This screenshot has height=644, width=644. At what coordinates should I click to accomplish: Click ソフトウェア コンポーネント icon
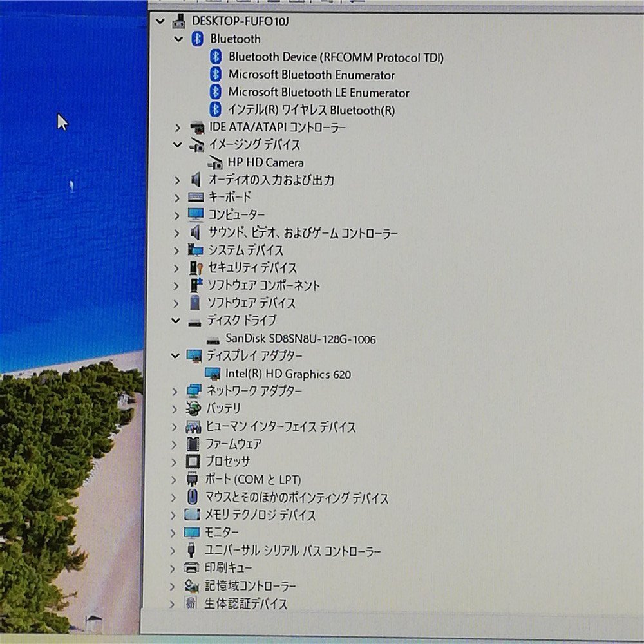(196, 285)
